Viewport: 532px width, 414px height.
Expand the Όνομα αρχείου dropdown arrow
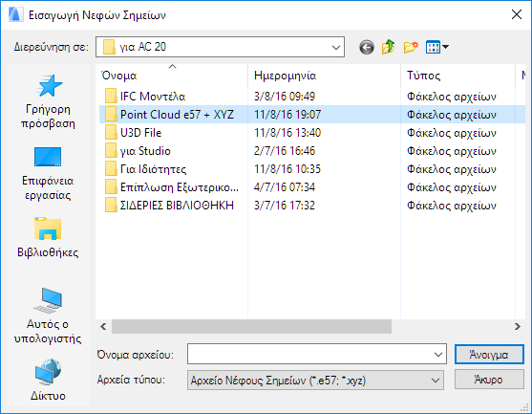pos(438,355)
